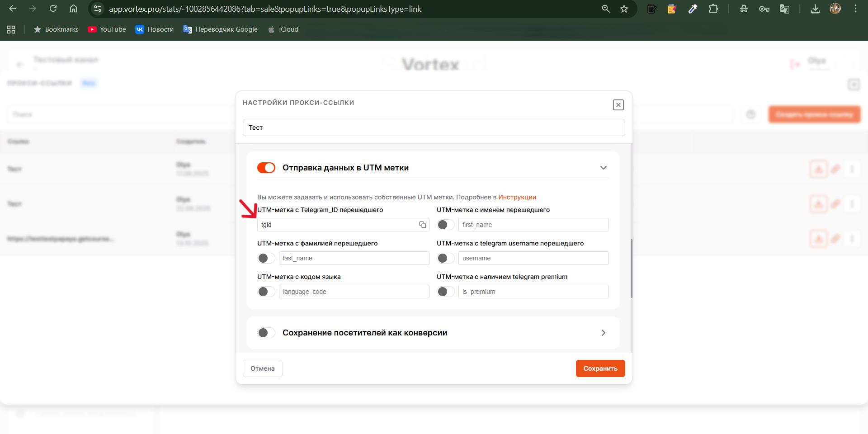Viewport: 868px width, 434px height.
Task: Open the history icon near the create button
Action: point(750,114)
